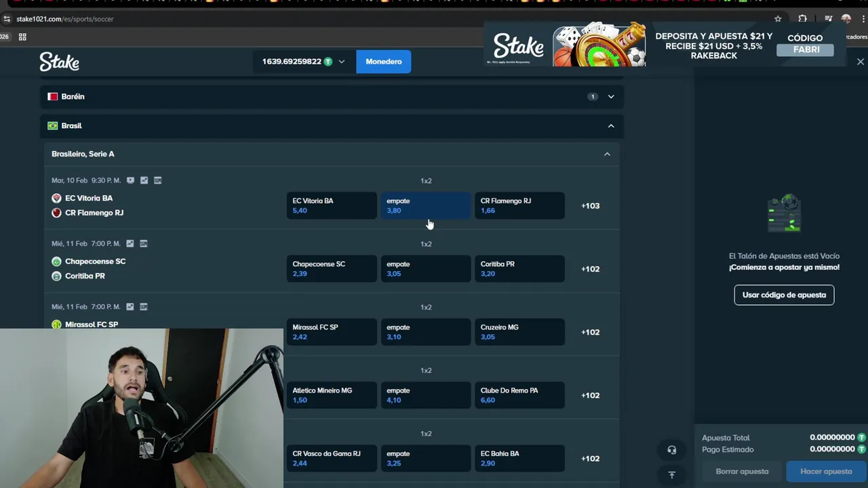Click the Chapecoense SC team crest

tap(56, 261)
